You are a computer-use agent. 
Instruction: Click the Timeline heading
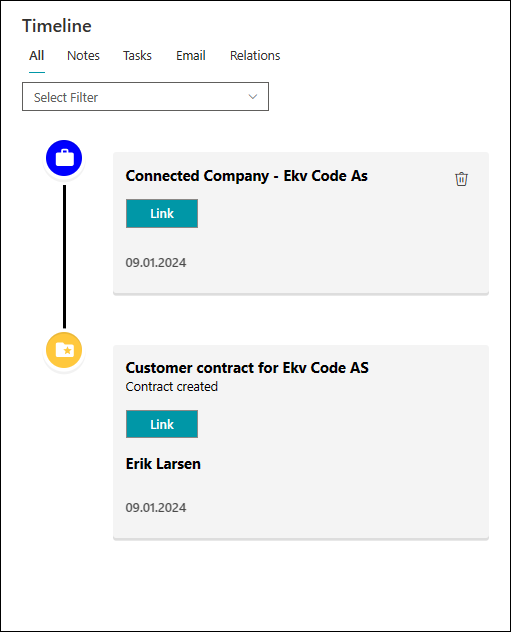click(x=57, y=26)
